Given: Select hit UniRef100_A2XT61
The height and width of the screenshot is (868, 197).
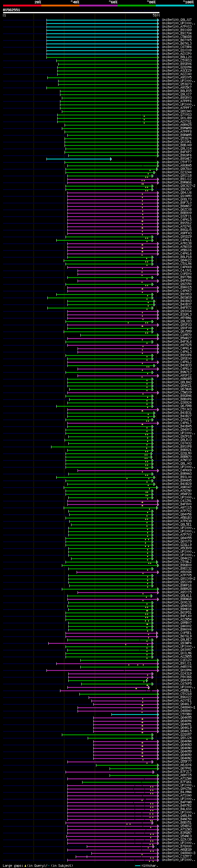Looking at the screenshot, I should [x=177, y=121].
